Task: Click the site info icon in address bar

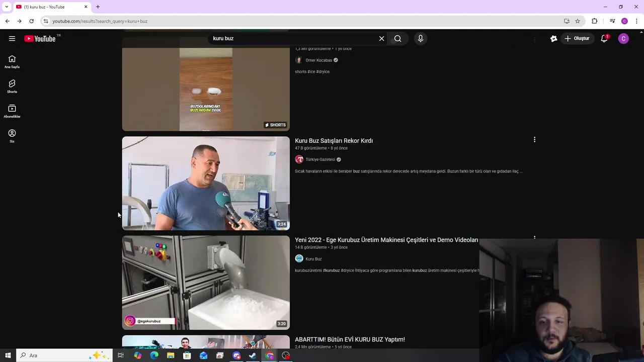Action: pos(46,21)
